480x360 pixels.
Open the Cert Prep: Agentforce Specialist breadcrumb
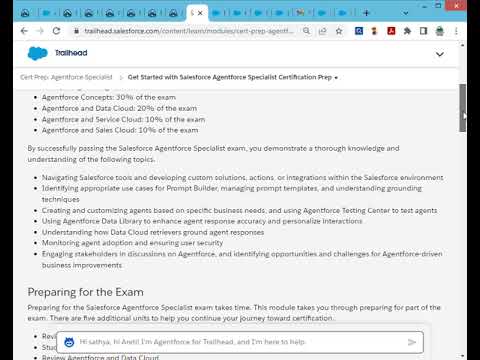(x=66, y=77)
